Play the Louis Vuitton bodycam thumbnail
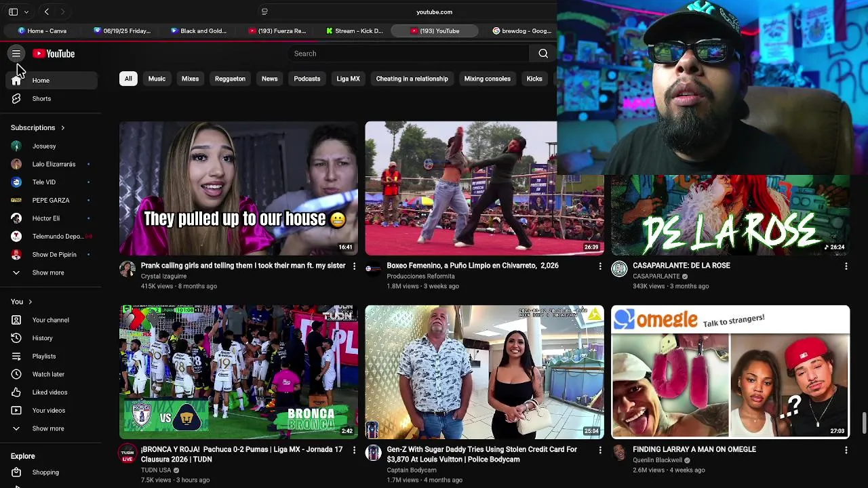The width and height of the screenshot is (868, 488). coord(484,372)
